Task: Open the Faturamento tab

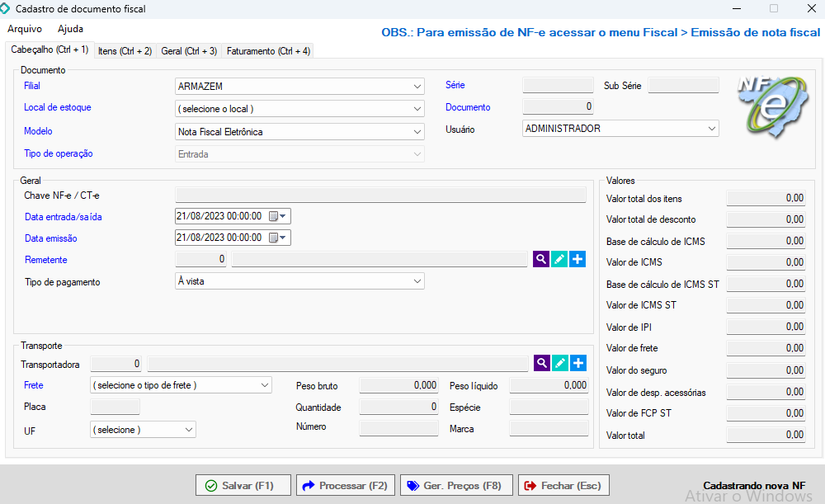Action: [268, 51]
